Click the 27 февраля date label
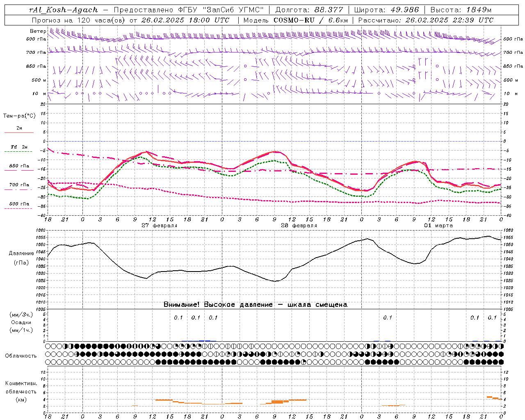This screenshot has height=420, width=525. click(160, 226)
